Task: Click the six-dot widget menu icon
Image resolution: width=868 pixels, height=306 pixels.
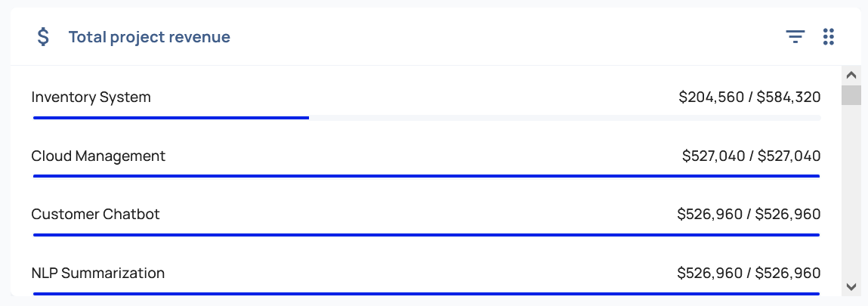Action: [x=828, y=36]
